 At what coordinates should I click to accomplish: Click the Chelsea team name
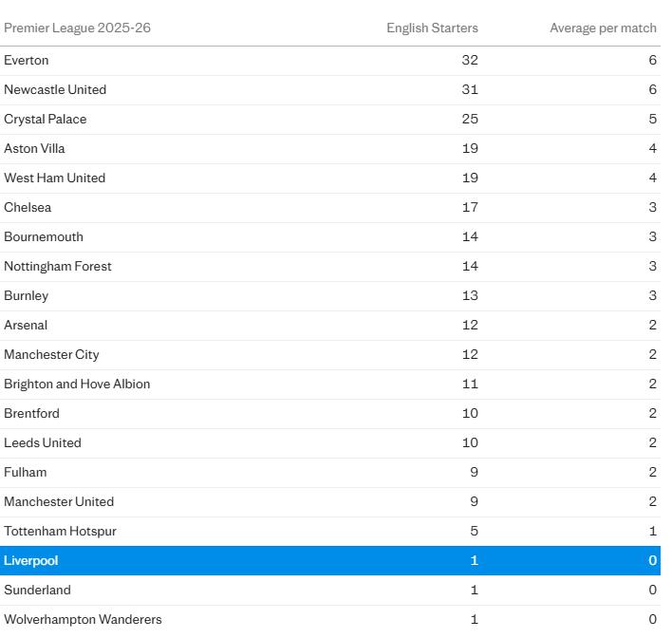tap(28, 207)
